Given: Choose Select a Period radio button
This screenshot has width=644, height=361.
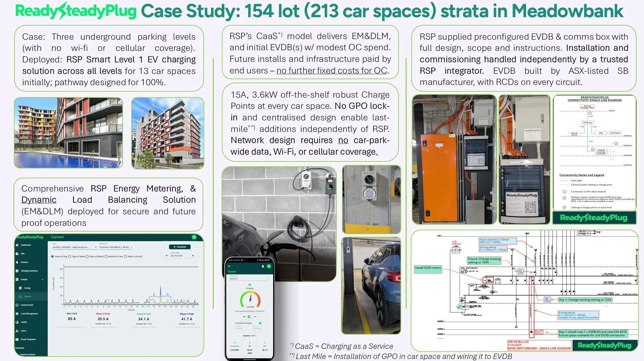Looking at the screenshot, I should [x=125, y=257].
